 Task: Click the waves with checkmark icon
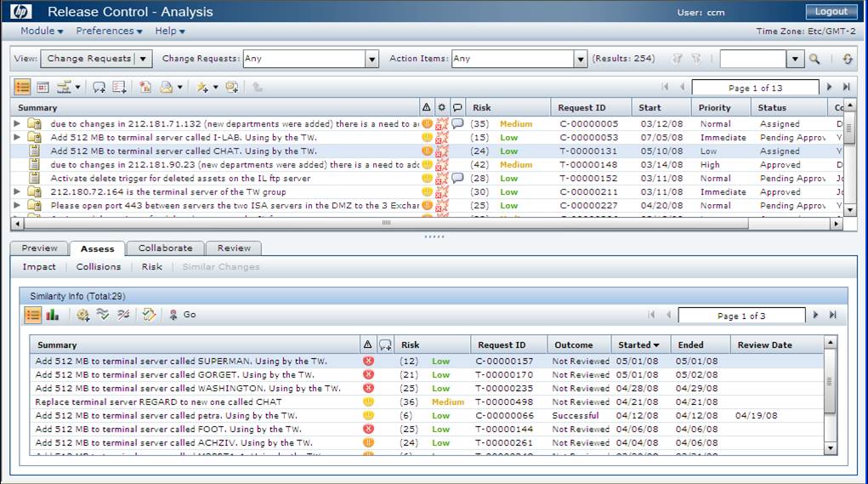(102, 315)
